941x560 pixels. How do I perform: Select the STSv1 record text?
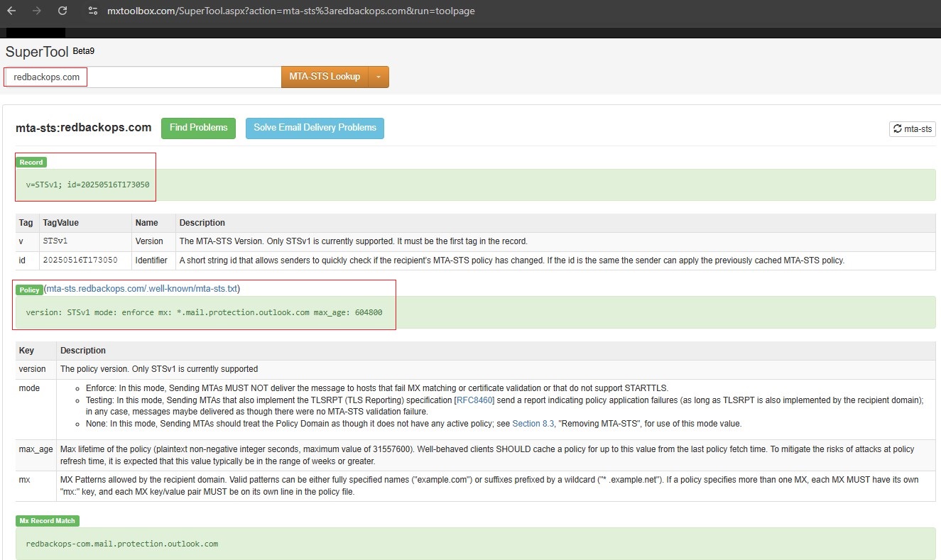pyautogui.click(x=87, y=185)
